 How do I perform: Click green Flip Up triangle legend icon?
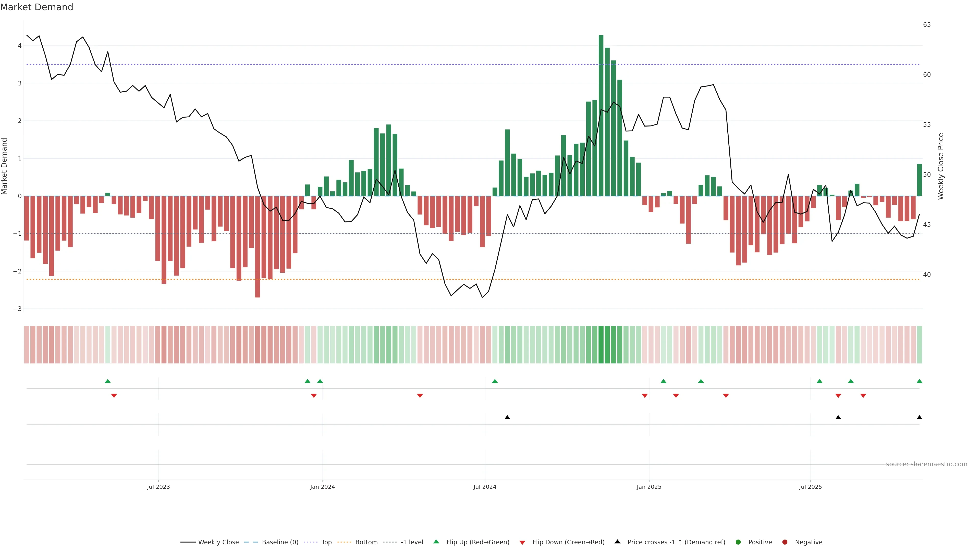tap(436, 542)
